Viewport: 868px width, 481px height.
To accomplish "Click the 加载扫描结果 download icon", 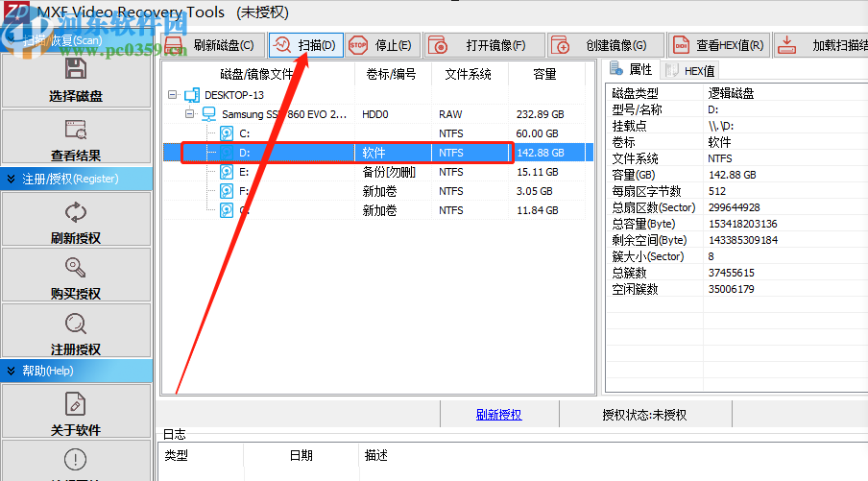I will (x=786, y=45).
